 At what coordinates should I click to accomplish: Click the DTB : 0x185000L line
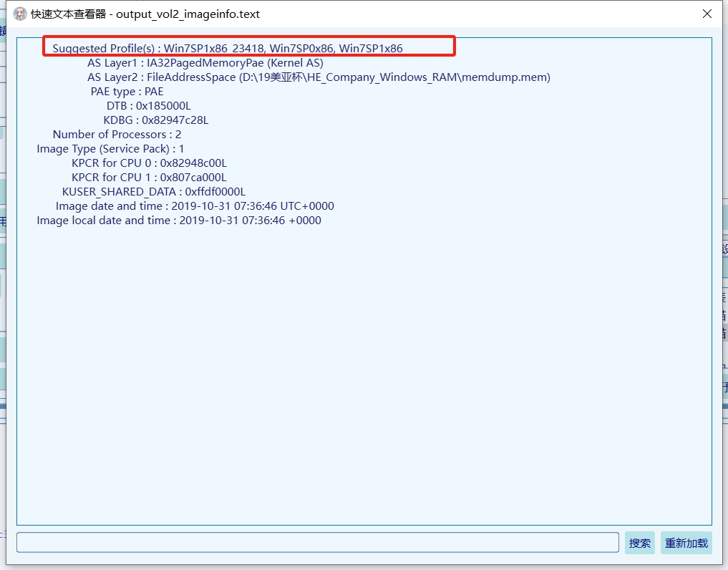(149, 106)
